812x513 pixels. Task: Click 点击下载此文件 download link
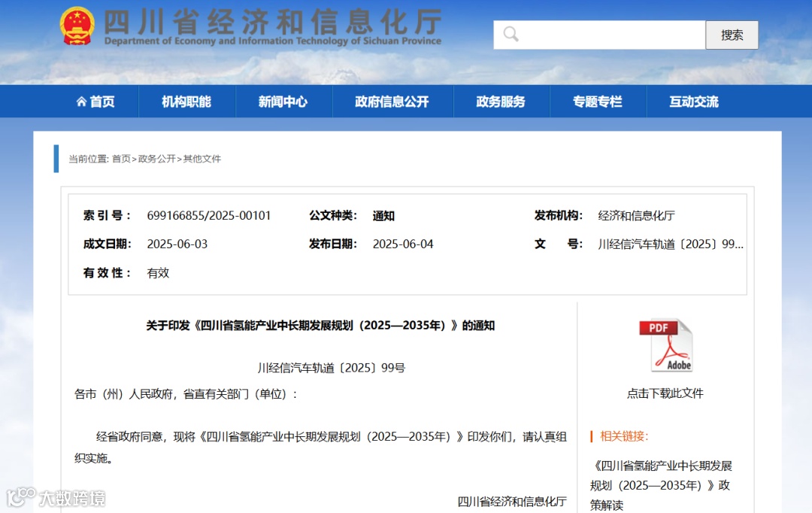(x=665, y=393)
